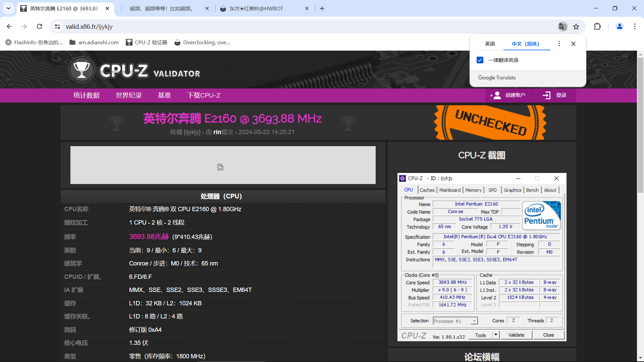Open translate popup more options menu
Screen dimensions: 644x362
pos(559,44)
